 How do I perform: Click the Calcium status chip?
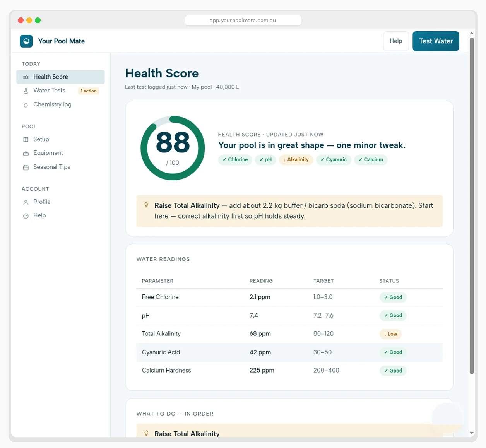[371, 160]
